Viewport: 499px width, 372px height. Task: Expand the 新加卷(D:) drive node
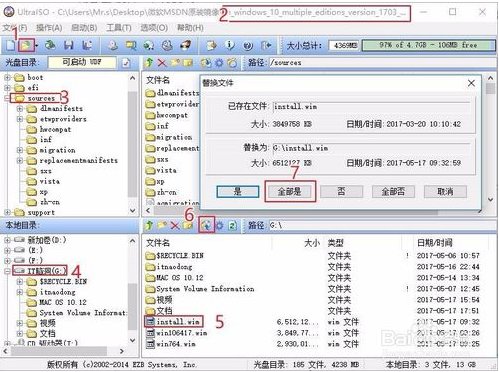pos(7,240)
